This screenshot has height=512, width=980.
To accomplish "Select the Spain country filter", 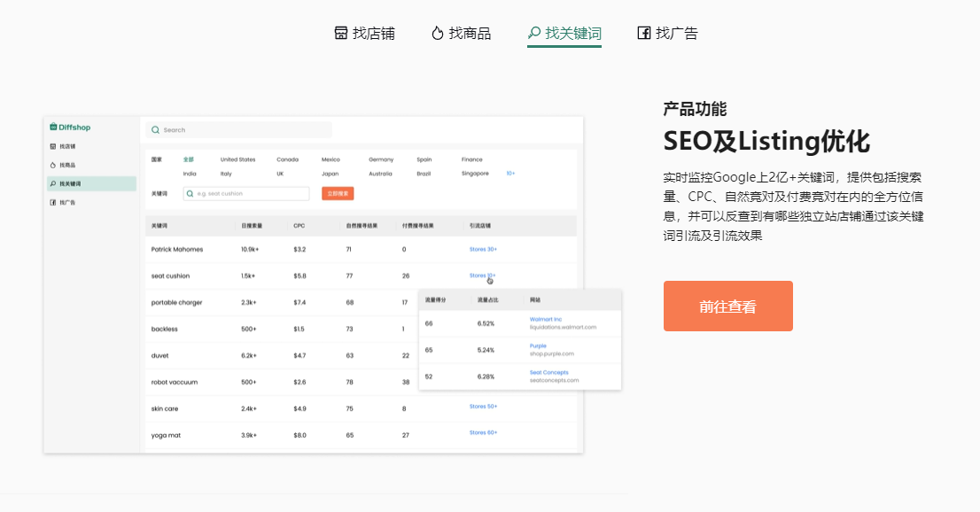I will (x=424, y=159).
